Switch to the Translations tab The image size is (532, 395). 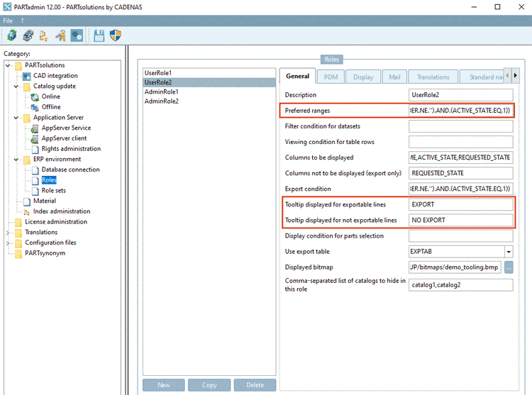point(433,77)
